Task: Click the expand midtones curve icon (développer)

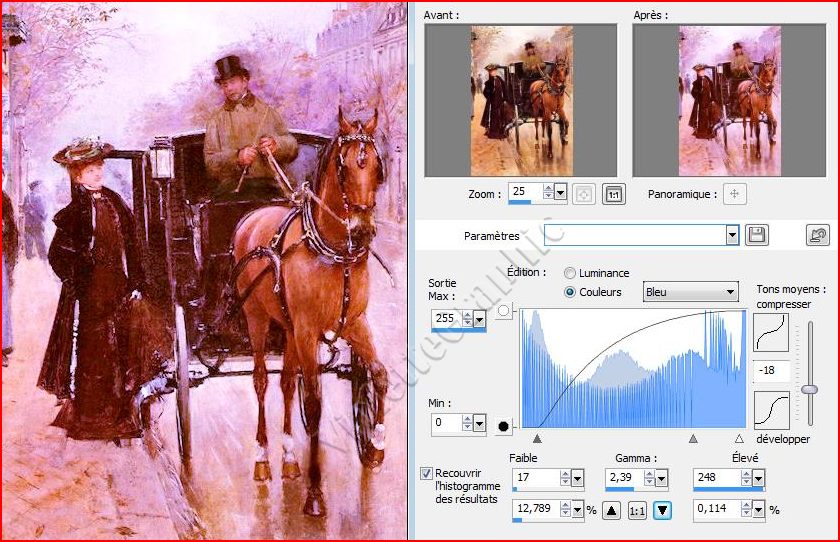Action: (771, 410)
